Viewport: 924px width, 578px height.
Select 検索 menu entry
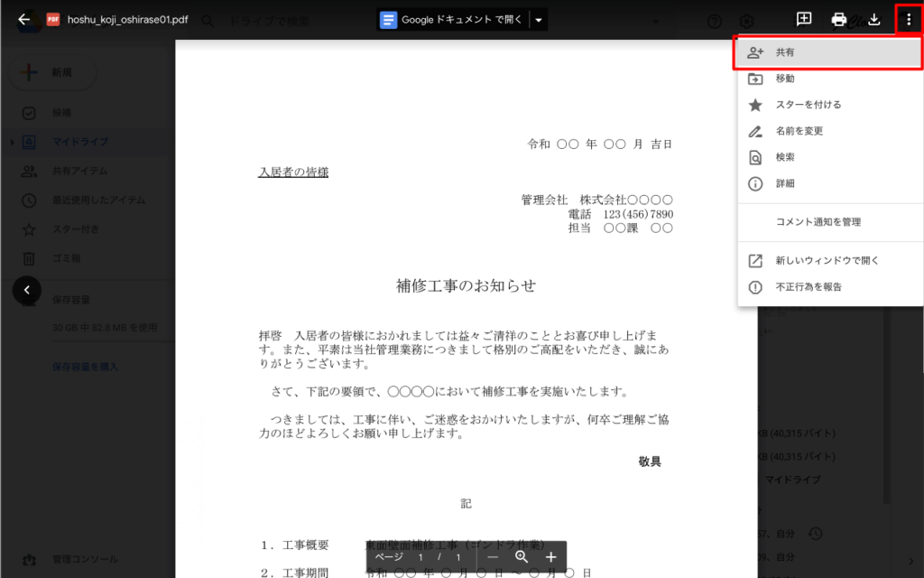point(828,157)
